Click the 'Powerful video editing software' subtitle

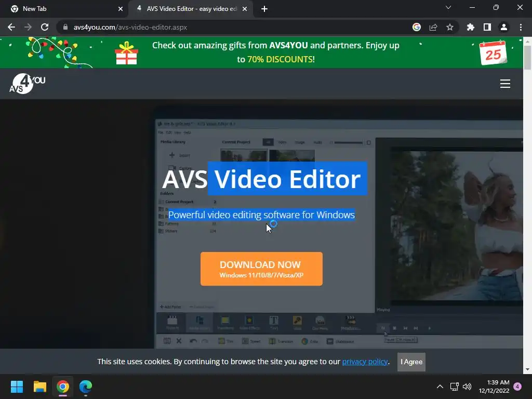(x=261, y=215)
